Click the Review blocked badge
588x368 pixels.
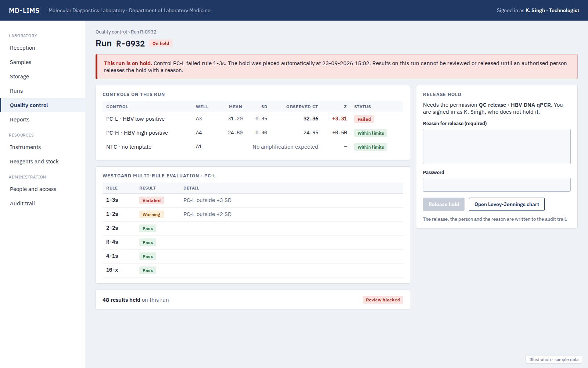pos(383,300)
